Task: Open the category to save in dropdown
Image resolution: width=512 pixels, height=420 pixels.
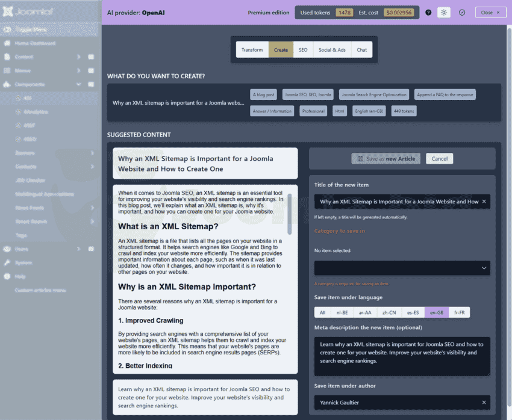Action: (x=402, y=268)
